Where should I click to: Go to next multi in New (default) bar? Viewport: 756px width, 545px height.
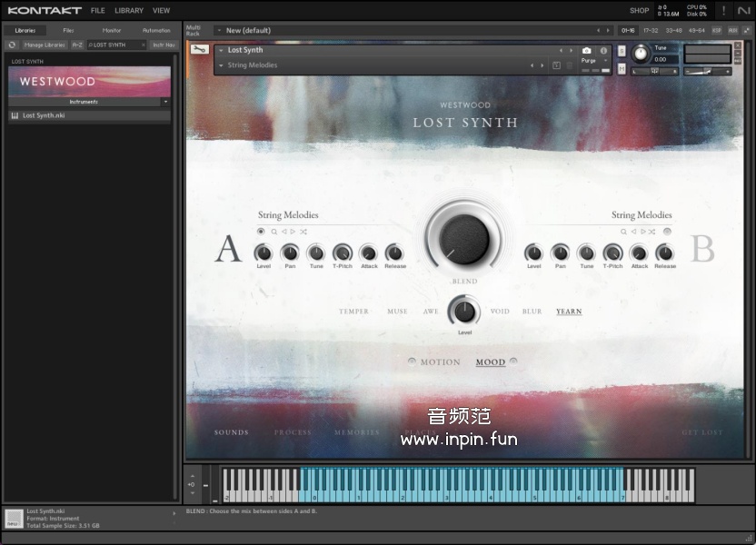coord(608,30)
